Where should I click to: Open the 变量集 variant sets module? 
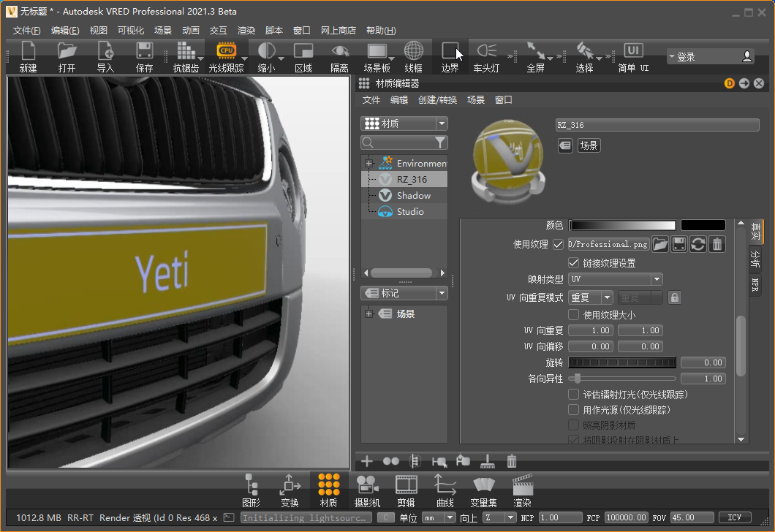pos(483,490)
